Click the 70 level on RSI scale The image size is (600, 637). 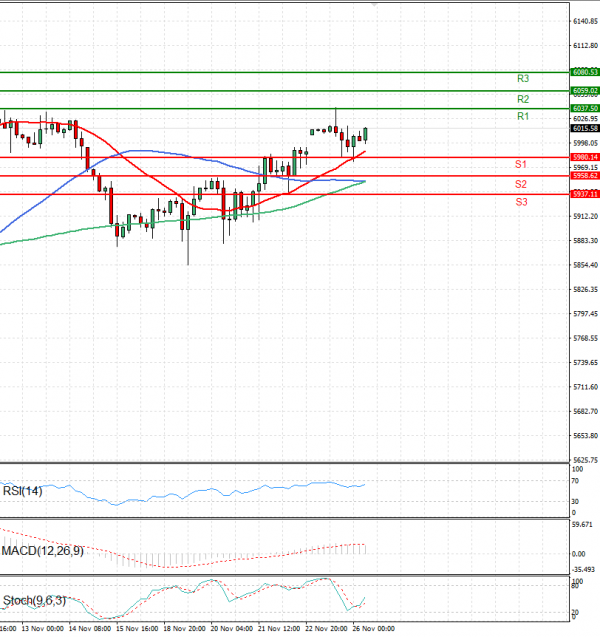(x=575, y=481)
